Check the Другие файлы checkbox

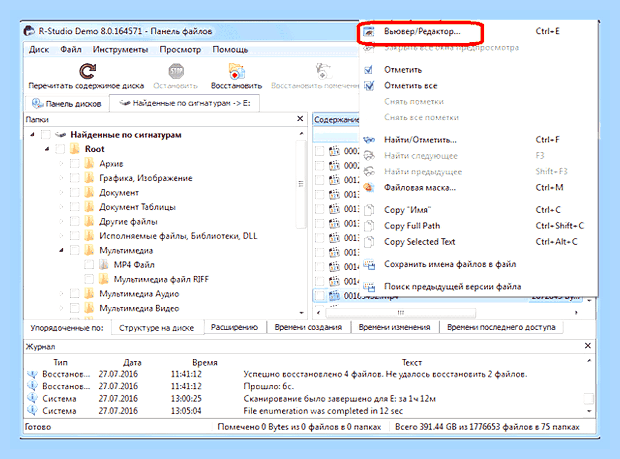[74, 221]
